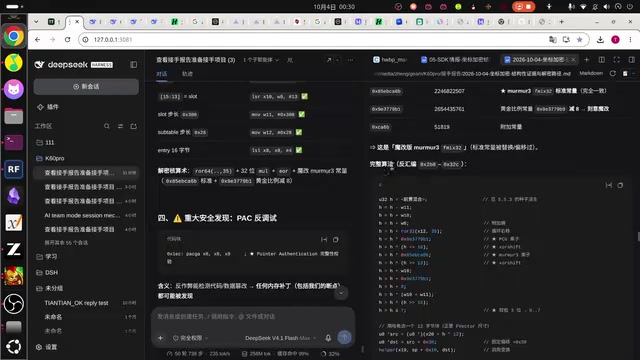Switch to the 轨迹 tab
The width and height of the screenshot is (640, 360).
pos(187,74)
